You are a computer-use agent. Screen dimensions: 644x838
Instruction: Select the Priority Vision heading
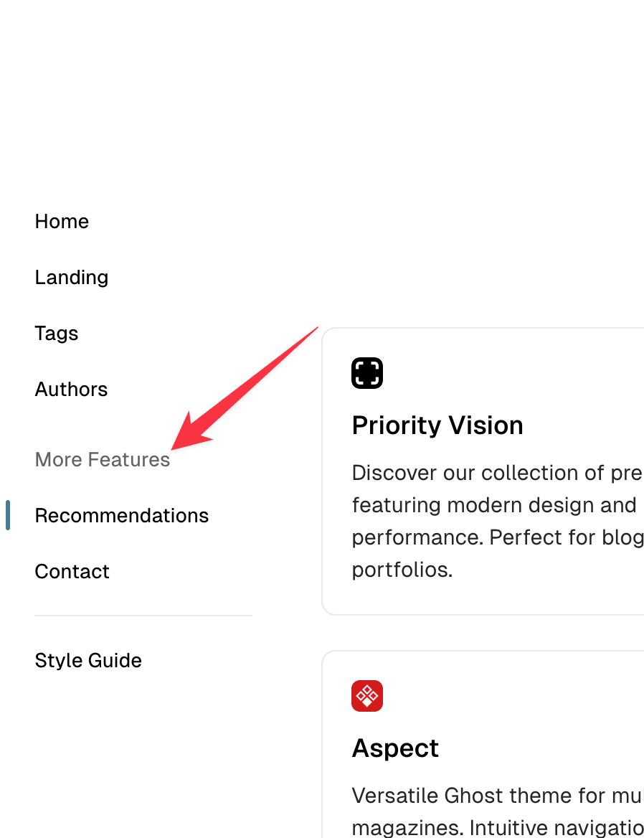pyautogui.click(x=437, y=425)
